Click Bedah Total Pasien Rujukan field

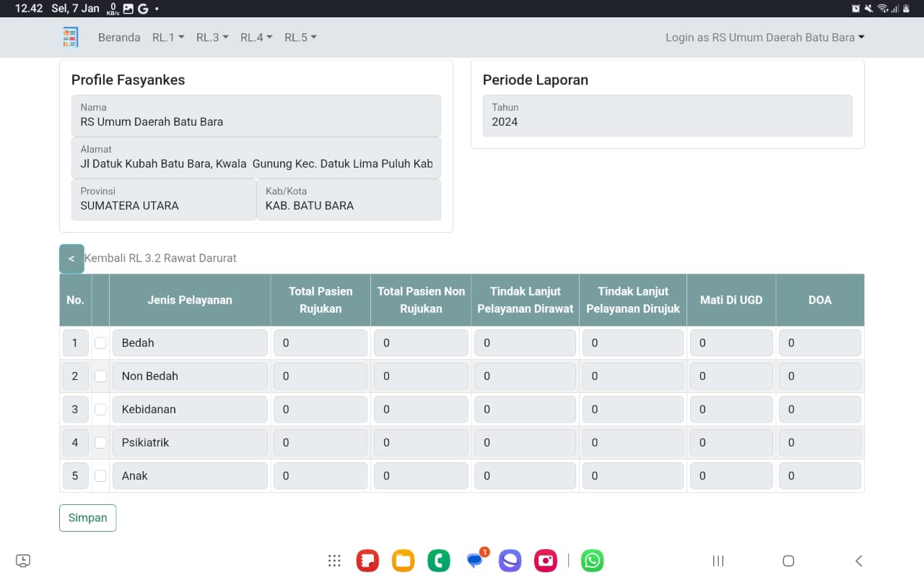[x=321, y=342]
